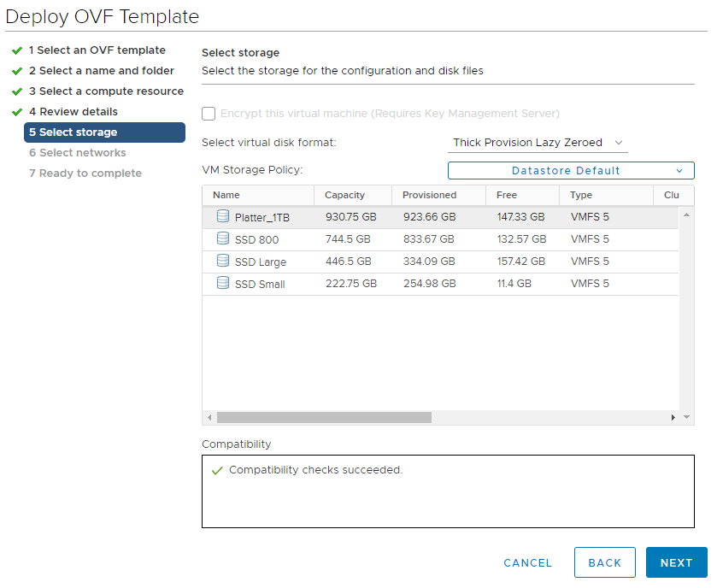
Task: Click the horizontal scrollbar thumb of the table
Action: coord(324,417)
